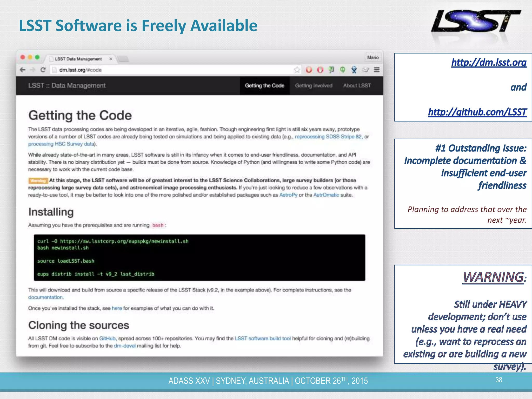This screenshot has width=532, height=399.
Task: Follow the AstrOmatic link
Action: click(326, 195)
